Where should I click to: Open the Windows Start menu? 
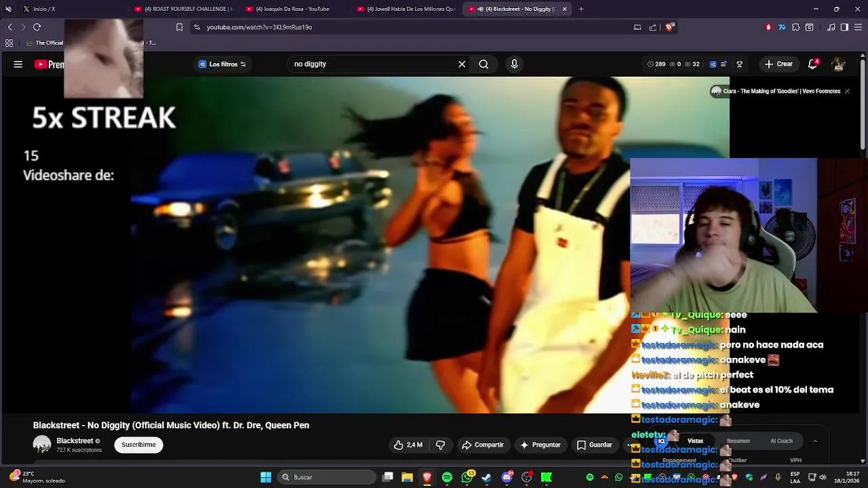[266, 477]
